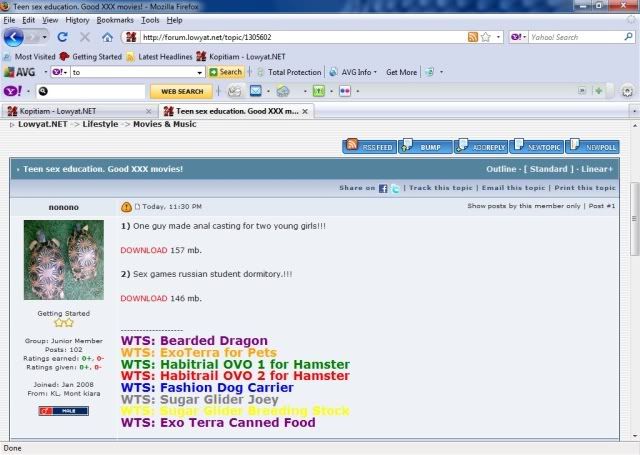Click the RSS feed icon in address bar
This screenshot has height=455, width=640.
pyautogui.click(x=473, y=37)
